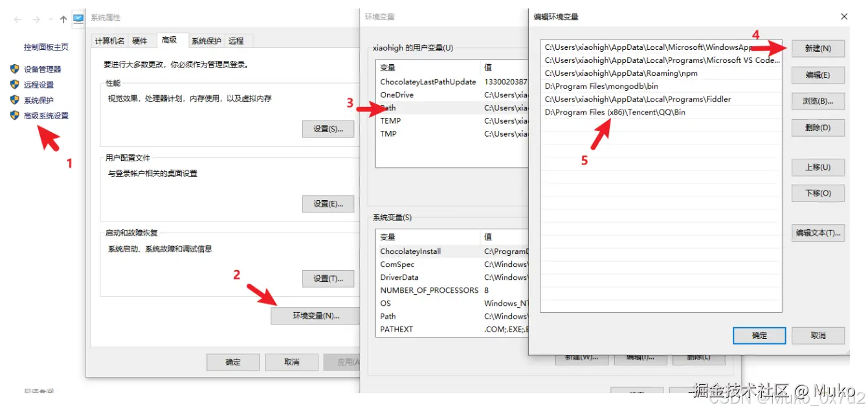Go forward with the right arrow navigation icon
The height and width of the screenshot is (412, 868).
37,20
